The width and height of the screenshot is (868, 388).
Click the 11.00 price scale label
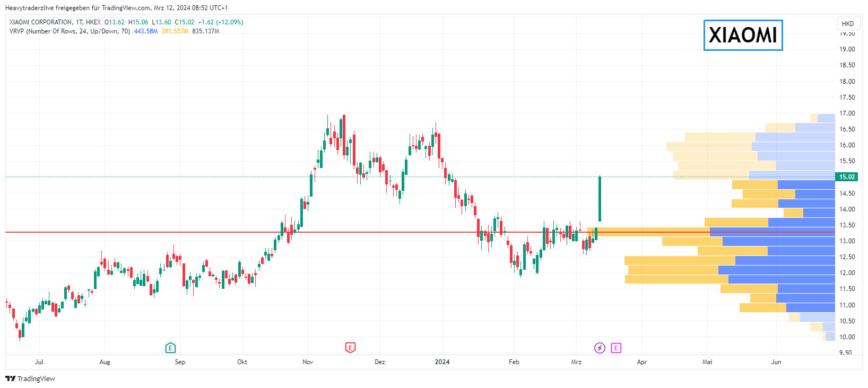click(x=847, y=305)
